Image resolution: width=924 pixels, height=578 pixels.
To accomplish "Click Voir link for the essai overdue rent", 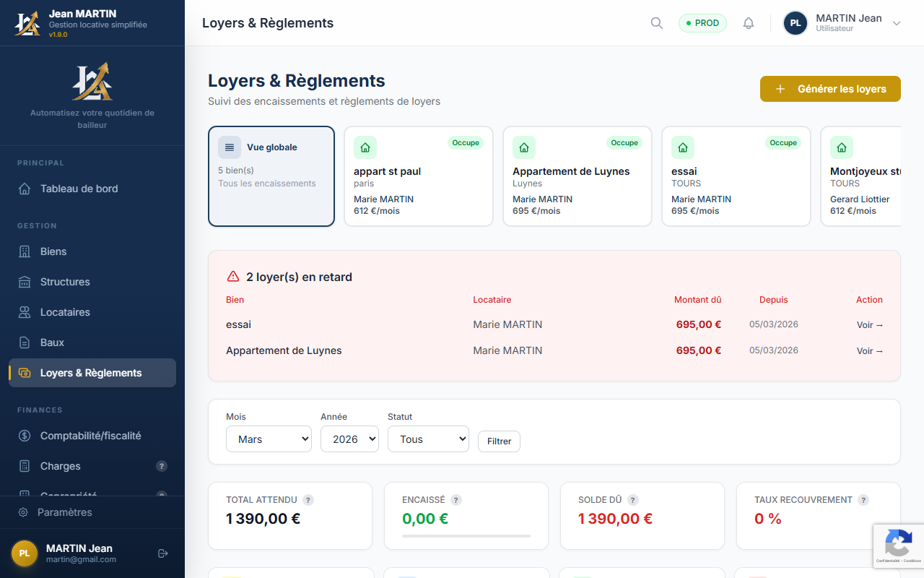I will (868, 324).
